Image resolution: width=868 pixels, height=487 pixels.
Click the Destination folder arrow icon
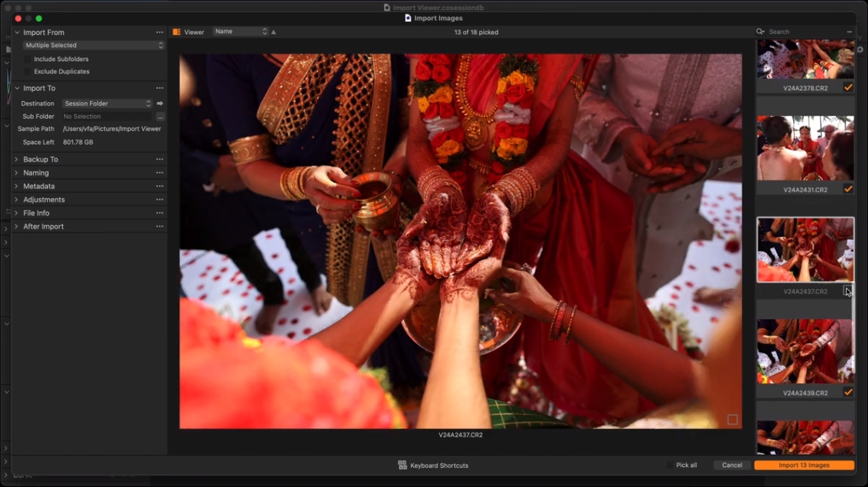point(160,103)
